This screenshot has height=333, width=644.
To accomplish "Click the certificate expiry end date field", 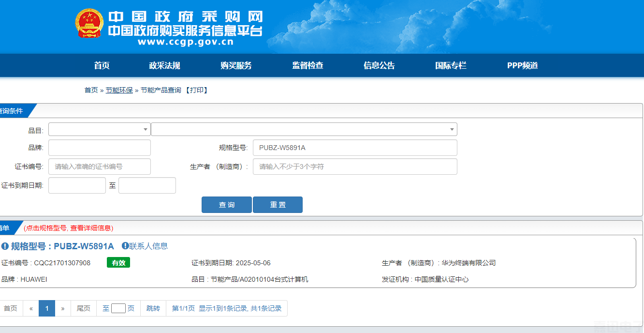I will point(147,185).
